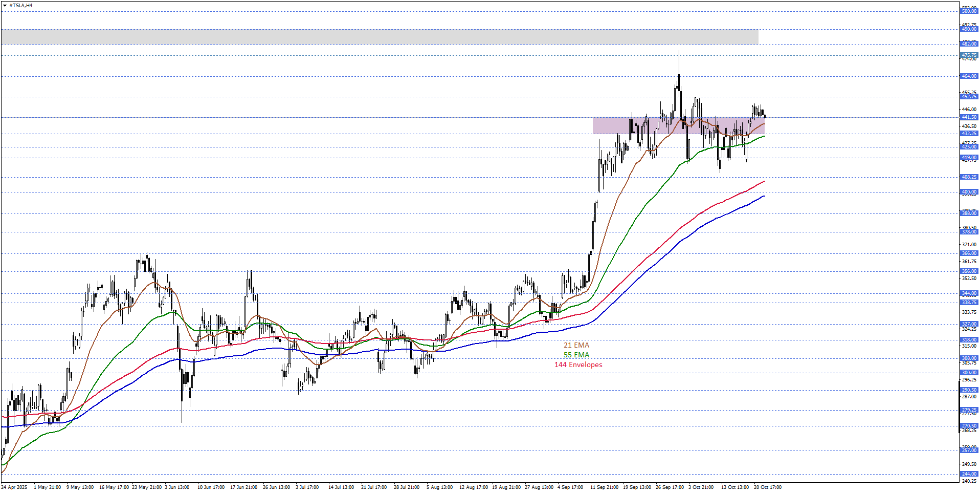
Task: Click the 11 Sep 21:00 time label
Action: [x=604, y=487]
